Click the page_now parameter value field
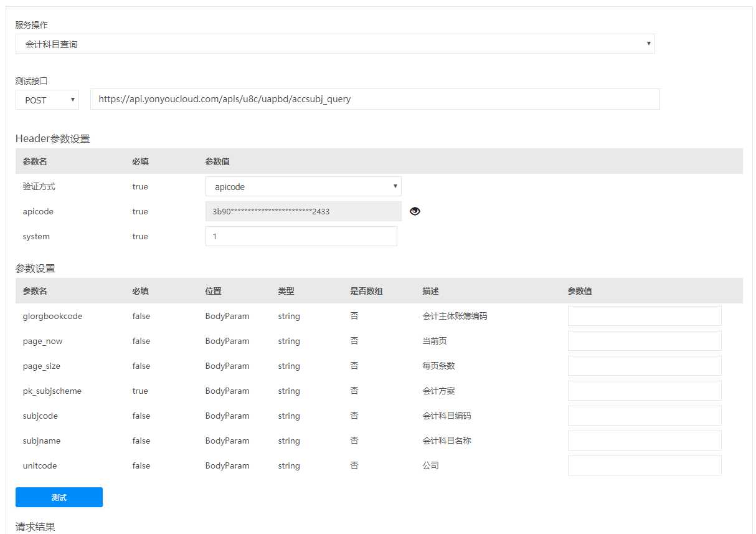756x534 pixels. (x=645, y=341)
